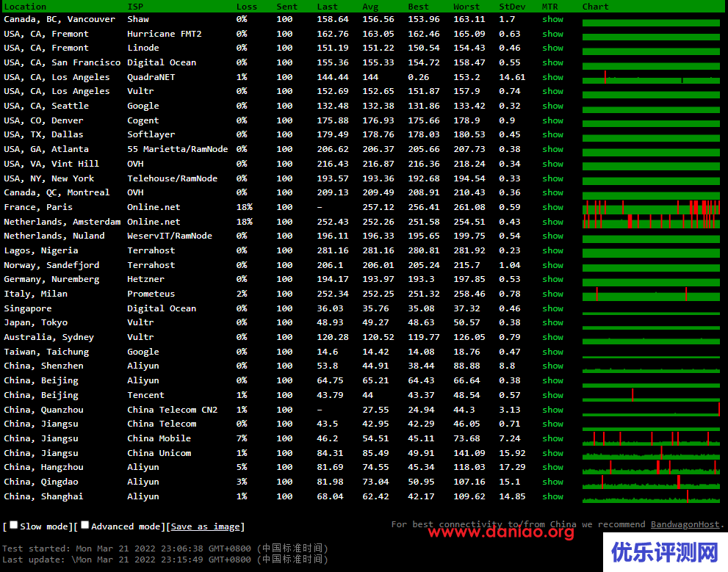Click the Jiangsu China Mobile latency chart
The width and height of the screenshot is (728, 572).
click(x=651, y=438)
